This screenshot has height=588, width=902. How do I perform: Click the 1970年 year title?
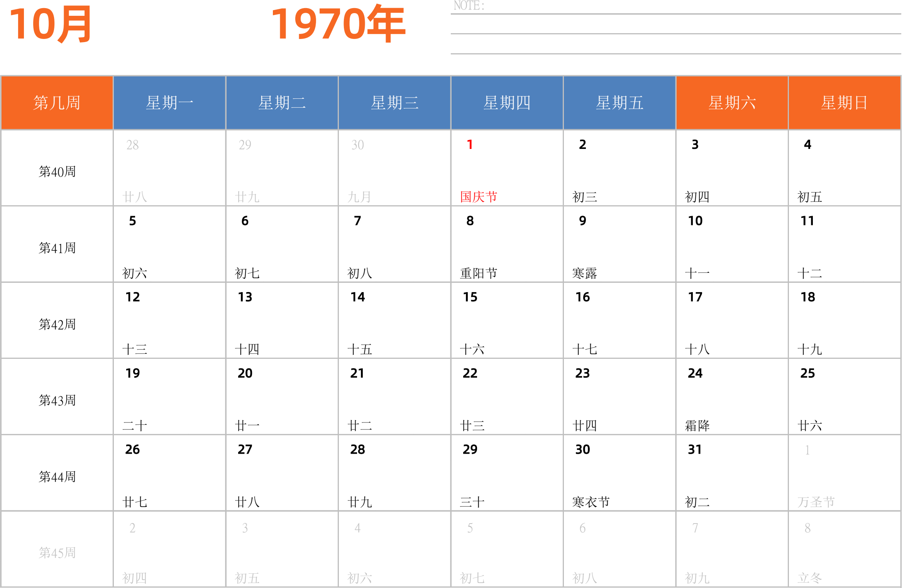click(x=338, y=25)
